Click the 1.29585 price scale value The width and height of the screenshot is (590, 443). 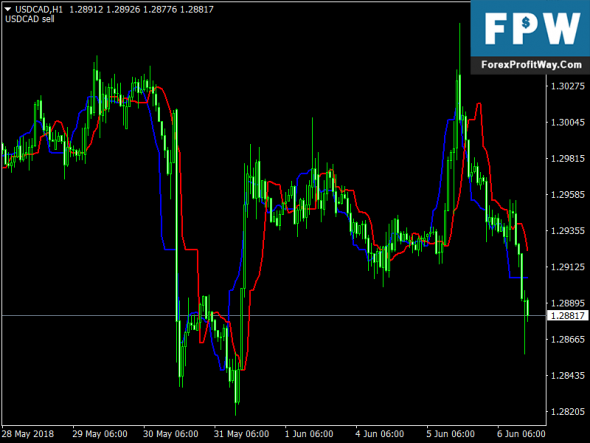568,195
